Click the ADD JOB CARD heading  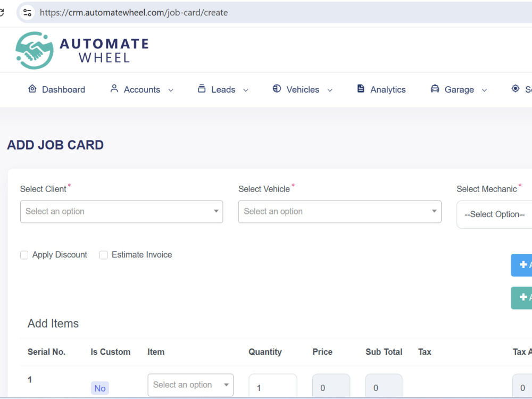[55, 145]
